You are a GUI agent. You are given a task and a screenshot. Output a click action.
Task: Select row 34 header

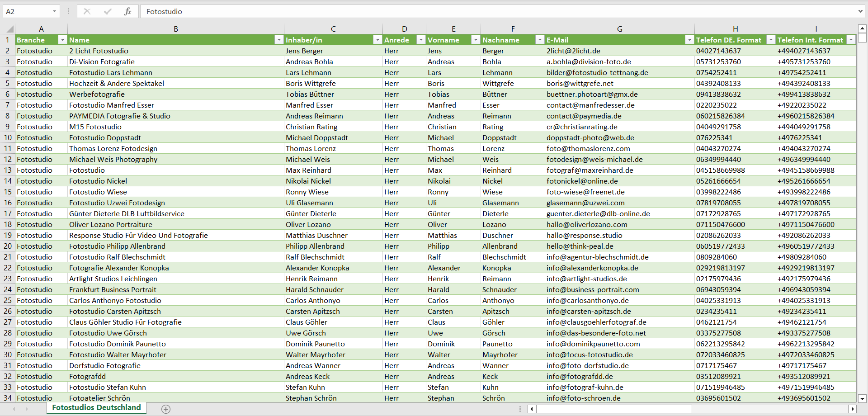(x=8, y=398)
